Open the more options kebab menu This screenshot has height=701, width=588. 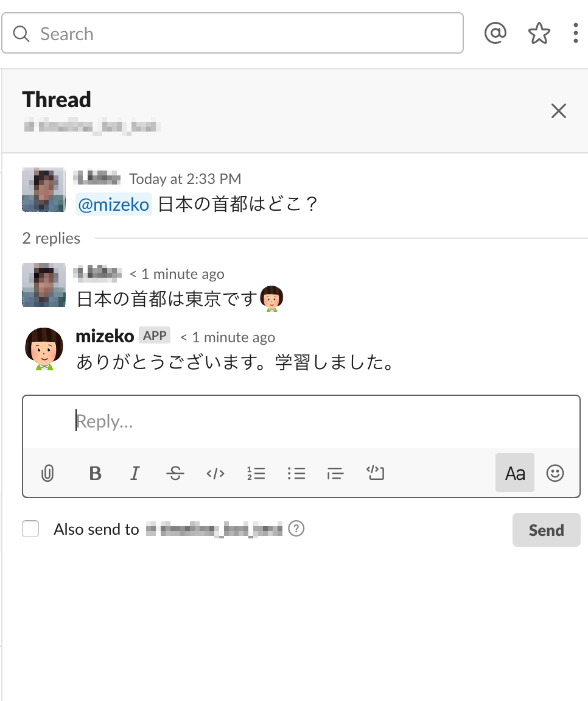(x=575, y=33)
